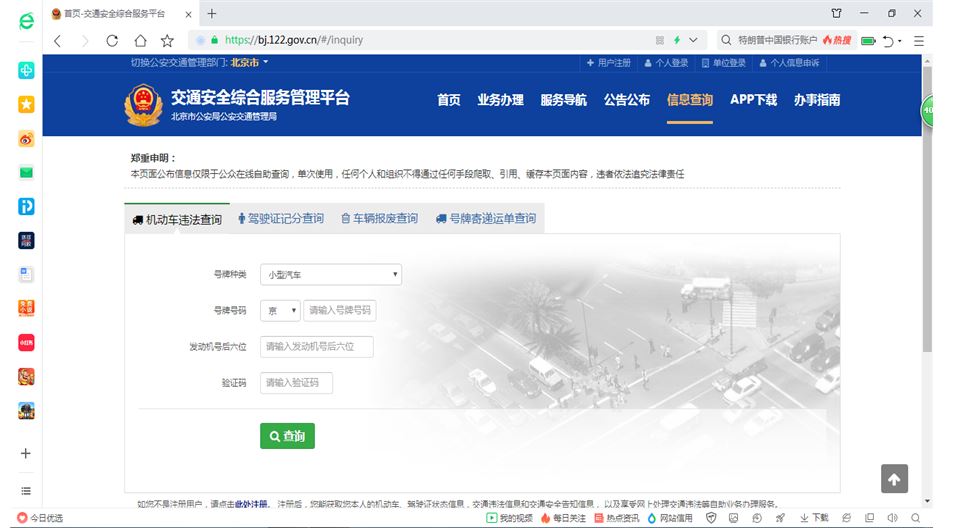
Task: Open the green mail icon in sidebar
Action: coord(26,172)
